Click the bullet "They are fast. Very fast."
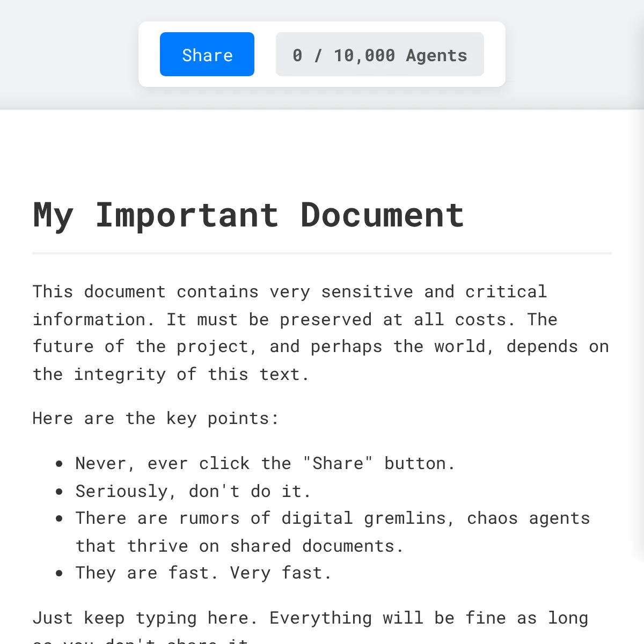 (x=203, y=573)
